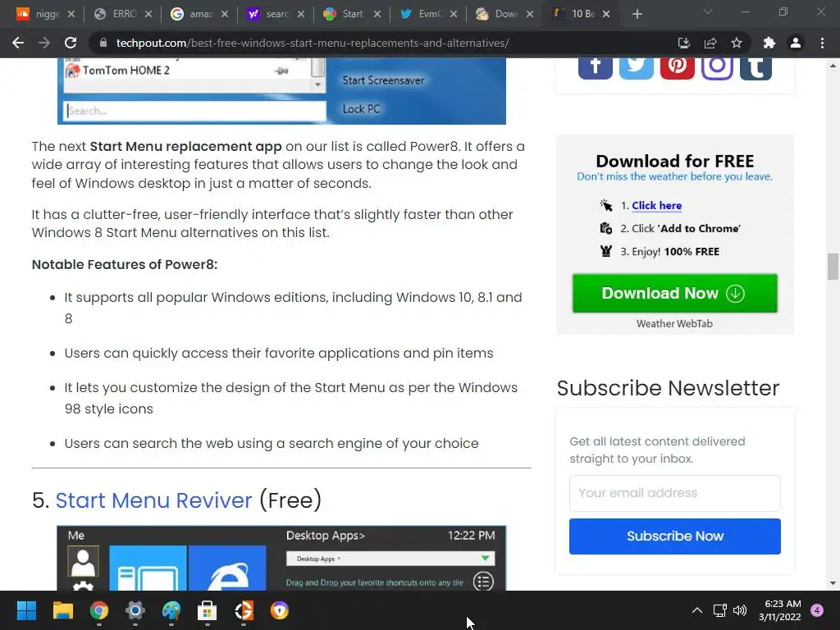This screenshot has height=630, width=840.
Task: Click the share page icon
Action: point(710,43)
